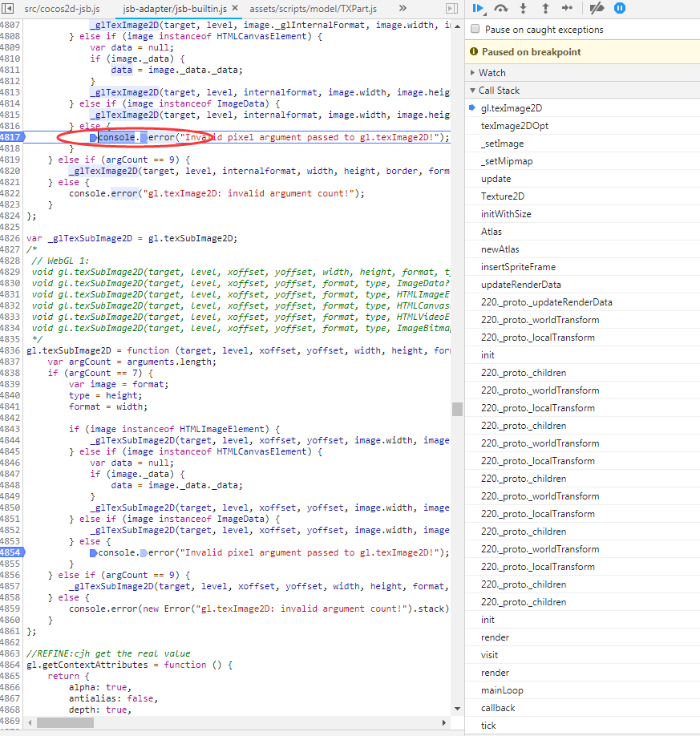Image resolution: width=700 pixels, height=736 pixels.
Task: Select Atlas stack frame
Action: [582, 232]
